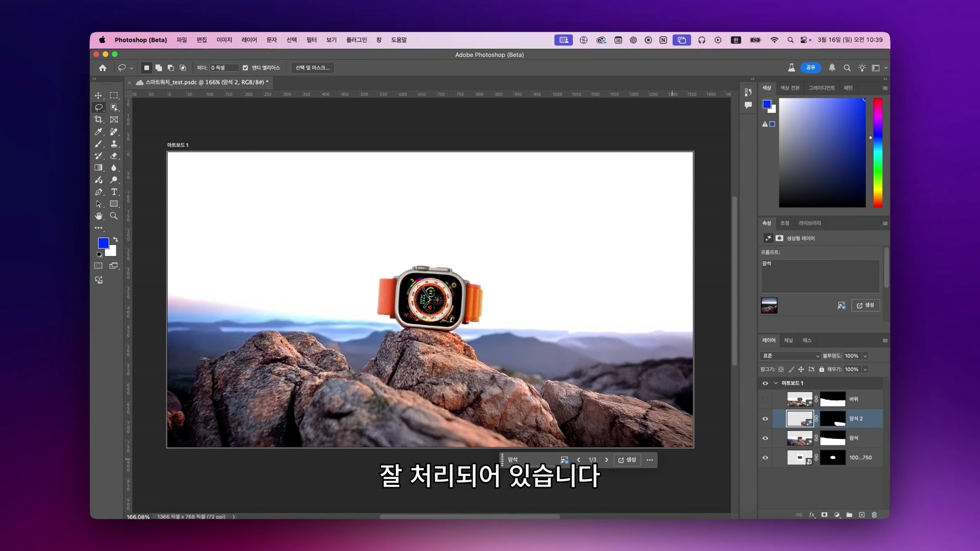This screenshot has height=551, width=980.
Task: Open the Lasso tool preset dropdown
Action: (131, 68)
